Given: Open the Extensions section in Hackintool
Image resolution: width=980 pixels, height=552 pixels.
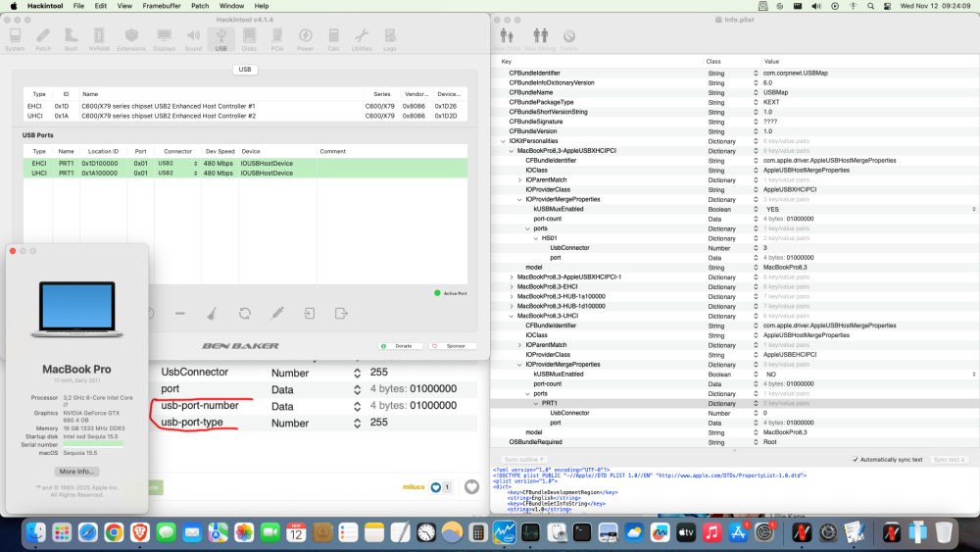Looking at the screenshot, I should (x=131, y=39).
